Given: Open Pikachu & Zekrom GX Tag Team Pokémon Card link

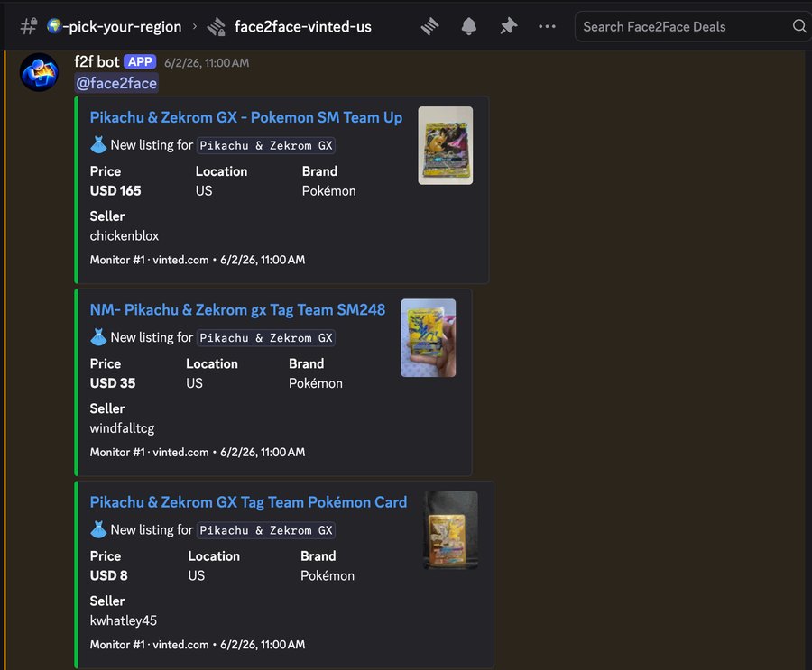Looking at the screenshot, I should [249, 502].
